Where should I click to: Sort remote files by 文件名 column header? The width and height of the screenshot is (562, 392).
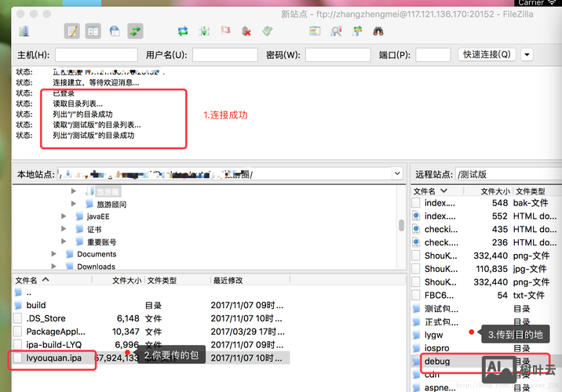click(x=437, y=191)
